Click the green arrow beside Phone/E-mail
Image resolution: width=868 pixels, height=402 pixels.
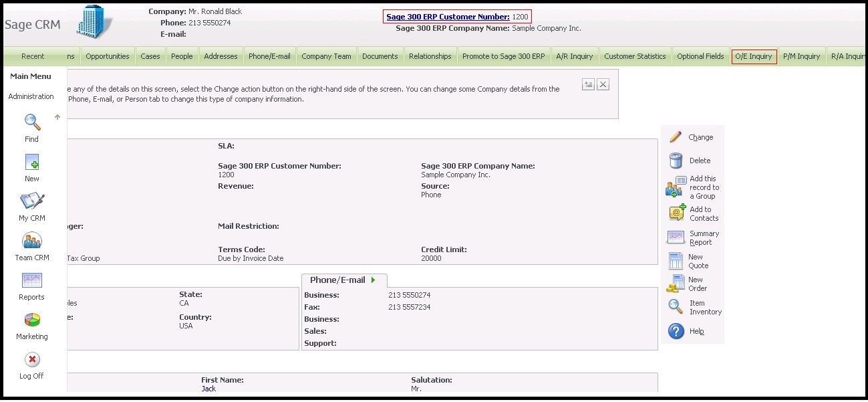coord(373,280)
